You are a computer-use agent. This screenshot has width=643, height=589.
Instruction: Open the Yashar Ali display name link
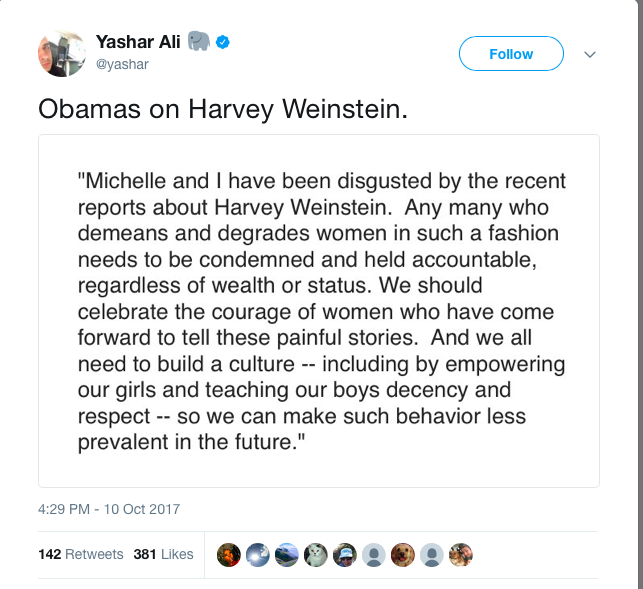pos(137,42)
